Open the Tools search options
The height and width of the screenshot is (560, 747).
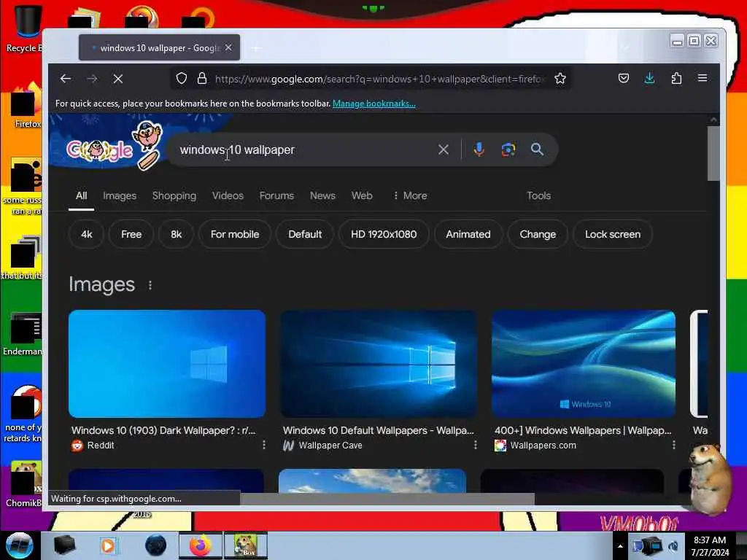539,195
